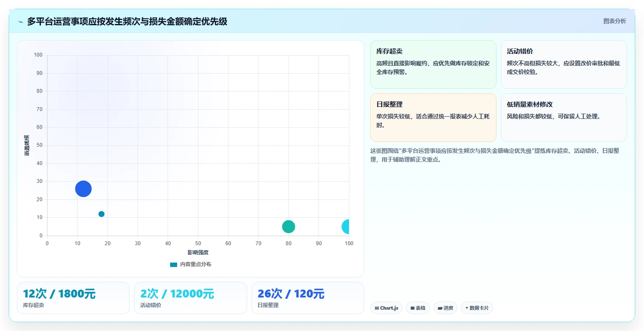Click the 2次 / 12000元 stat card
The width and height of the screenshot is (644, 331).
pyautogui.click(x=190, y=298)
